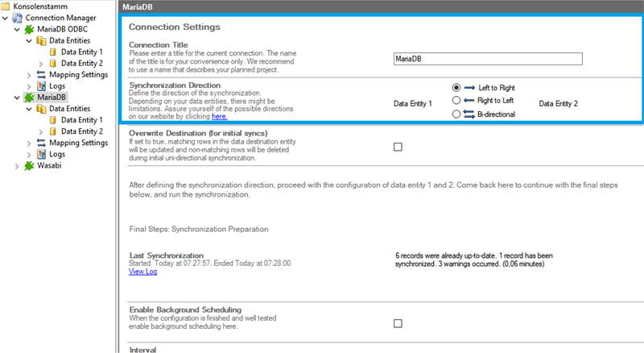Click the Konsolenstamm folder icon
The height and width of the screenshot is (353, 644).
6,6
